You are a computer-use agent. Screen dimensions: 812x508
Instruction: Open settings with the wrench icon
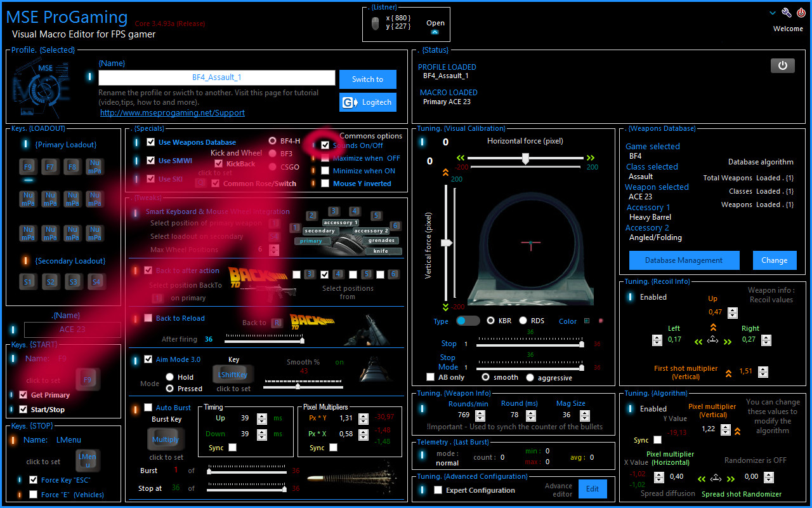[787, 13]
